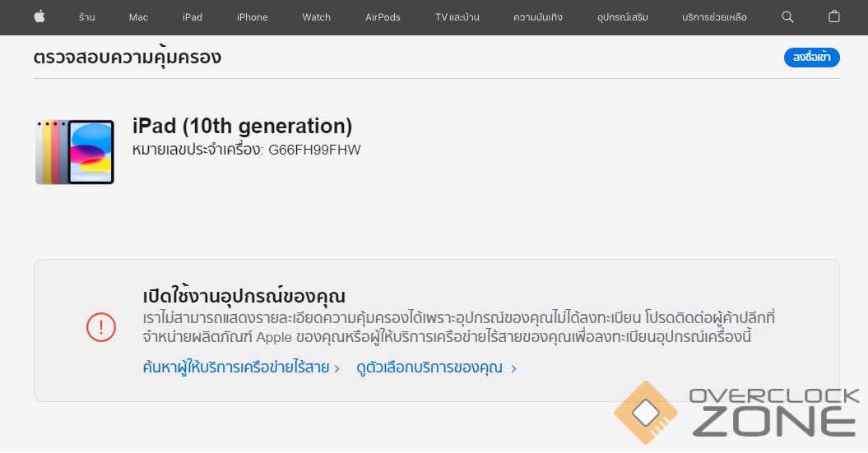Open the Mac menu item

click(x=138, y=17)
